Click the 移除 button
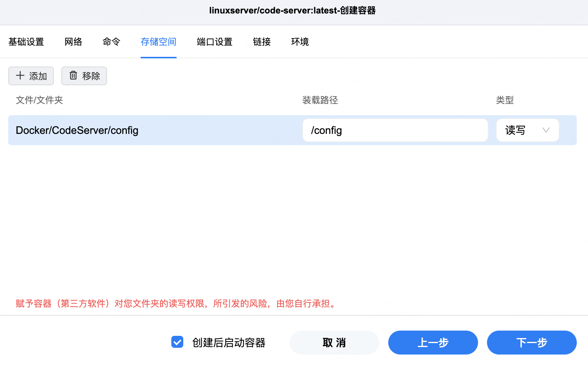Screen dimensions: 588x365 pyautogui.click(x=84, y=76)
